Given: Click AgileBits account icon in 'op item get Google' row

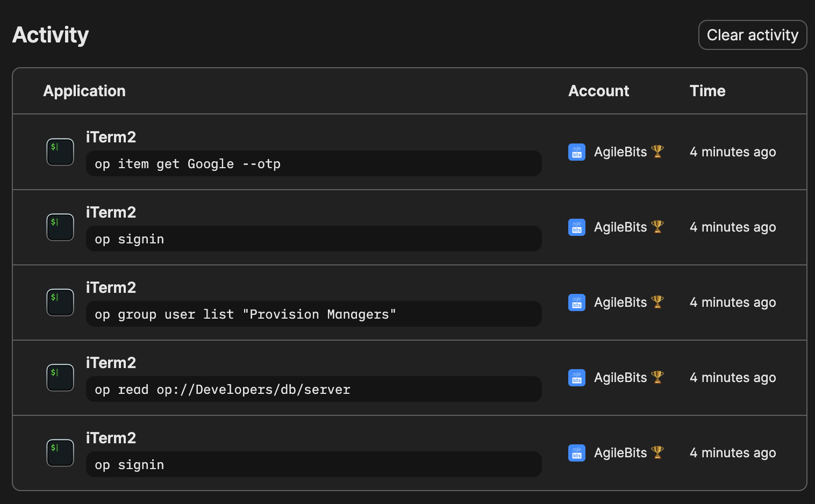Looking at the screenshot, I should [x=577, y=152].
